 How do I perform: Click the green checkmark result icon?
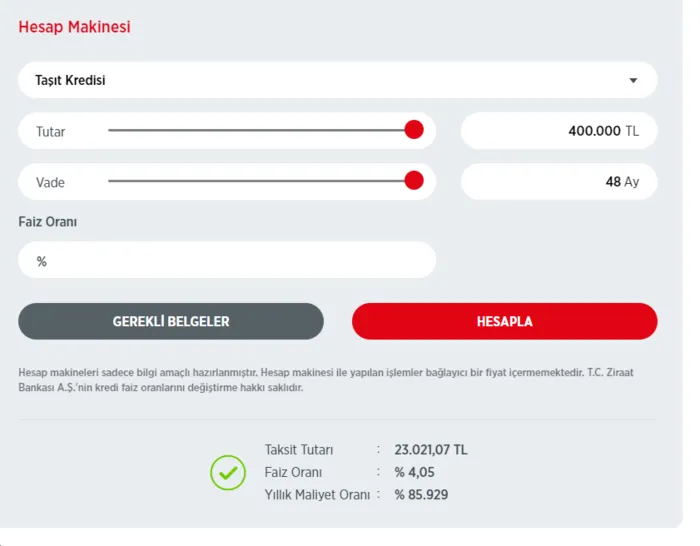(228, 472)
